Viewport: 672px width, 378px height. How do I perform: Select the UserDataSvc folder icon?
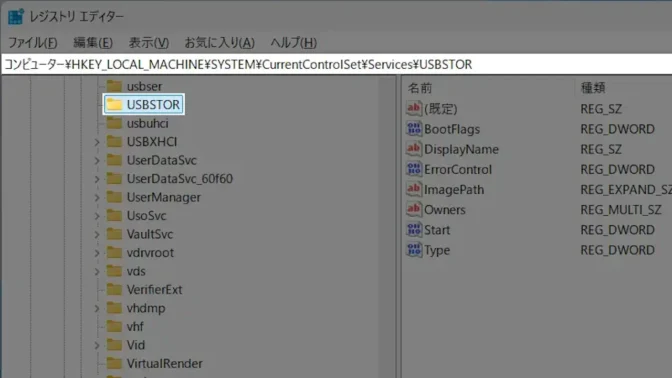tap(114, 160)
